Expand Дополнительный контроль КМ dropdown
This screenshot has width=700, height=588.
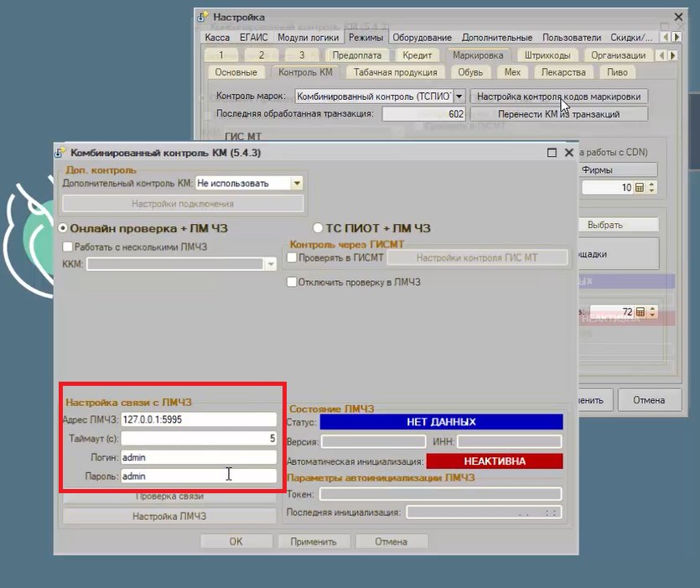297,183
